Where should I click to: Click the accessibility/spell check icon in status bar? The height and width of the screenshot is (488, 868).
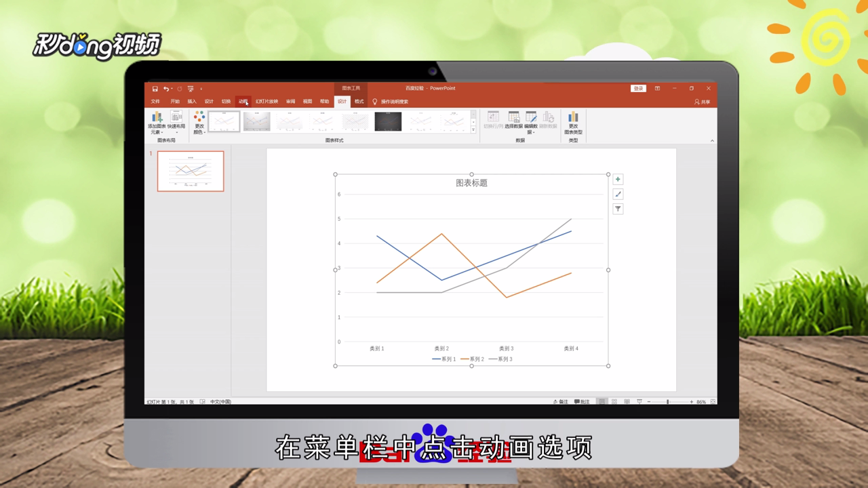203,402
